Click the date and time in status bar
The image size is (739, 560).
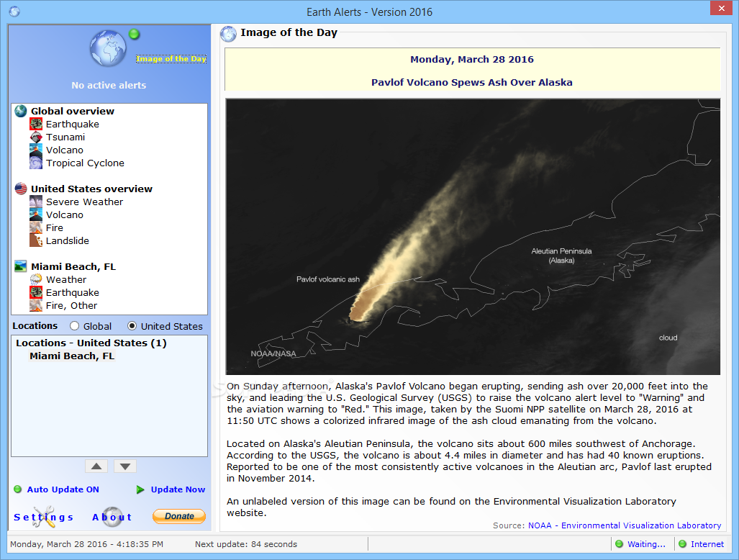point(87,544)
